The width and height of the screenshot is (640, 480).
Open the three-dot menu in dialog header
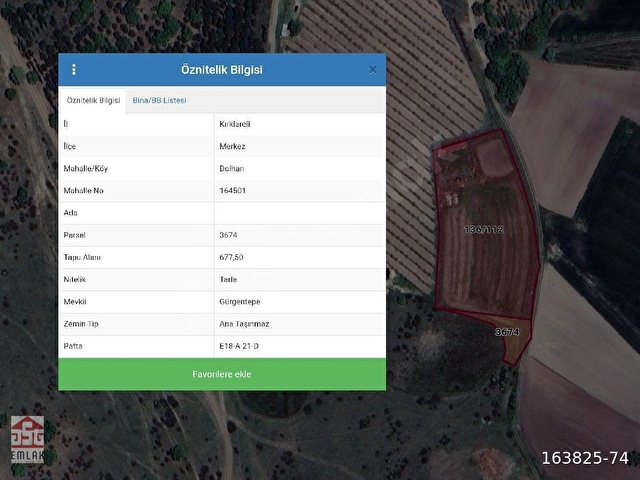(73, 70)
